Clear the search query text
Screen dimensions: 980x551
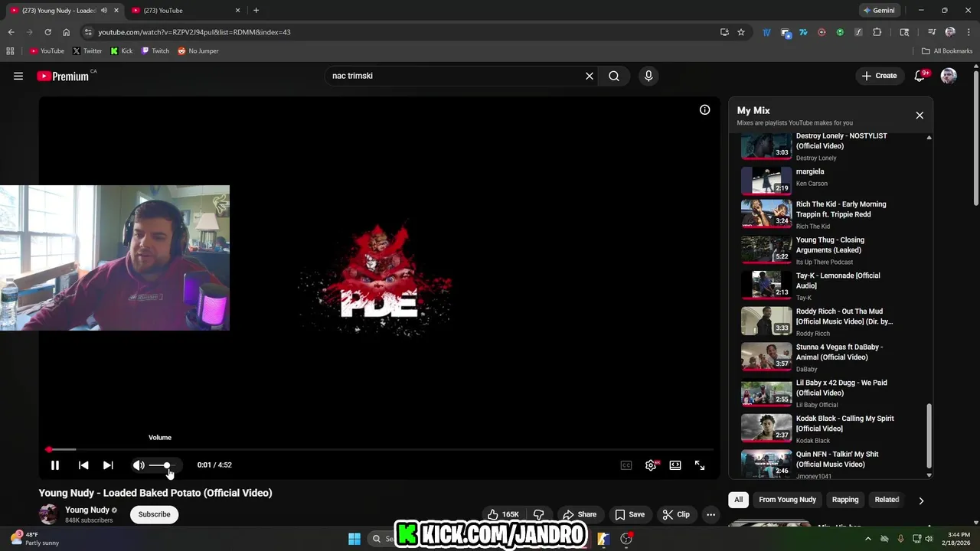click(590, 76)
